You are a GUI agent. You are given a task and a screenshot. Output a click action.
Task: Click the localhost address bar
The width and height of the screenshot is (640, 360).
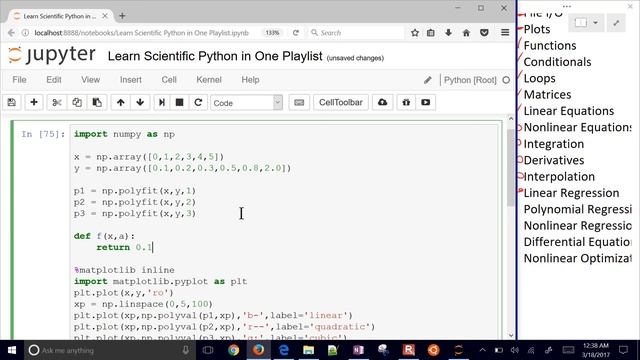click(x=141, y=33)
